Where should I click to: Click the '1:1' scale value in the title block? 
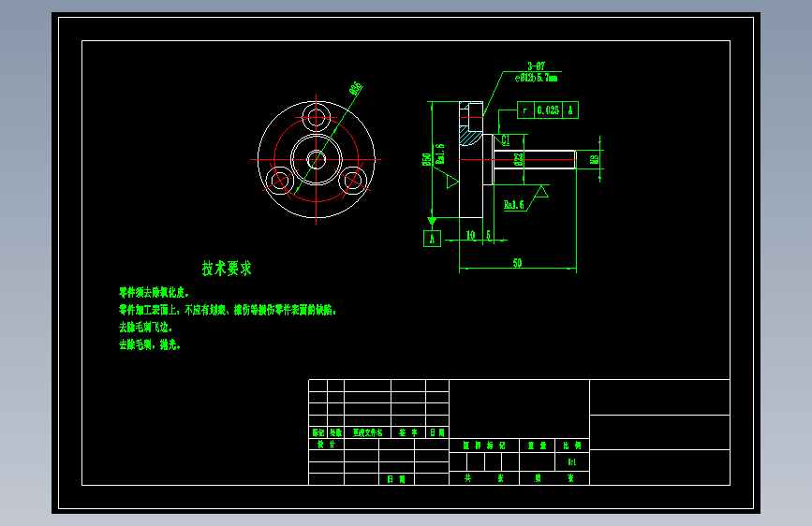click(x=571, y=461)
